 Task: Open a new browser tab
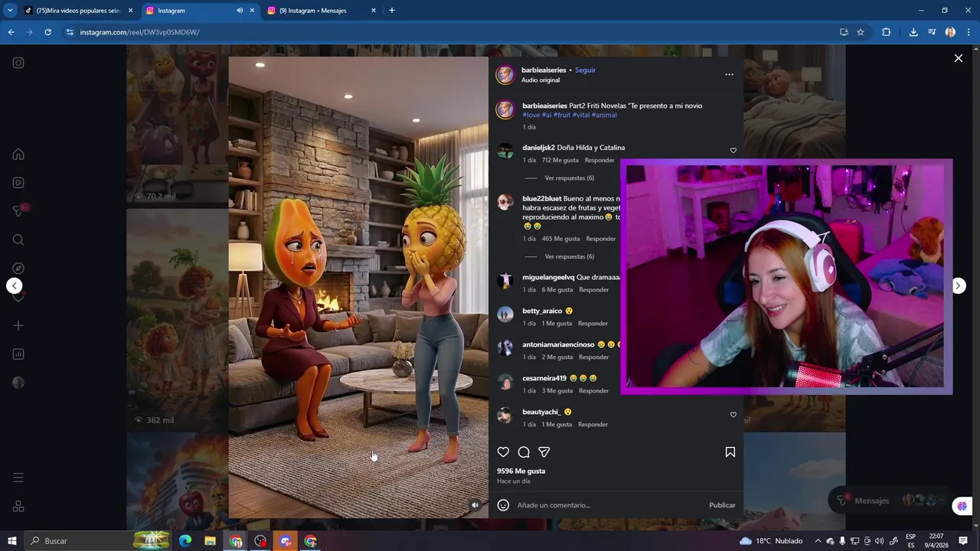click(392, 11)
